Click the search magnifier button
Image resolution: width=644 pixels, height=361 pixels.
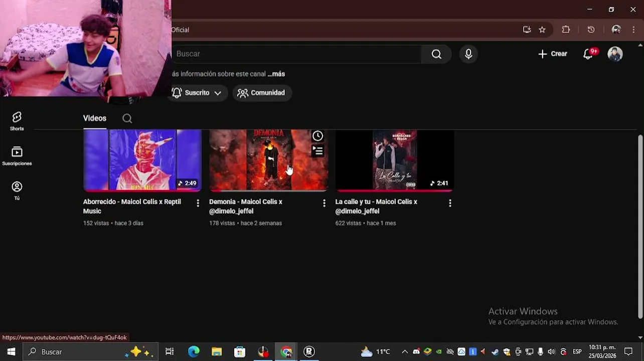pyautogui.click(x=436, y=54)
